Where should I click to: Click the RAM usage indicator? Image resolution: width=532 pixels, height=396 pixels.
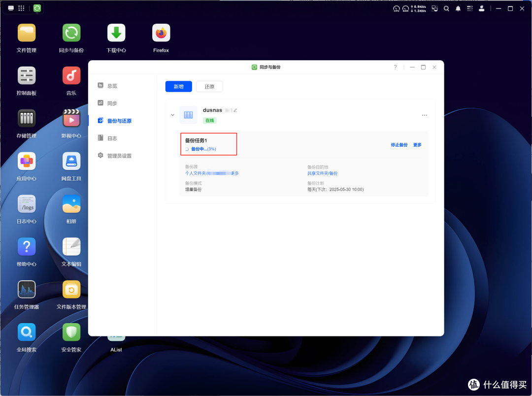click(x=405, y=9)
